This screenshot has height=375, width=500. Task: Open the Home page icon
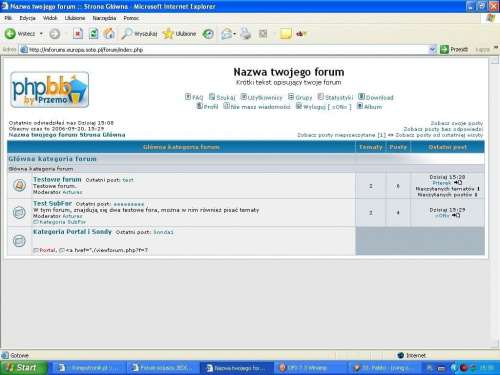109,33
